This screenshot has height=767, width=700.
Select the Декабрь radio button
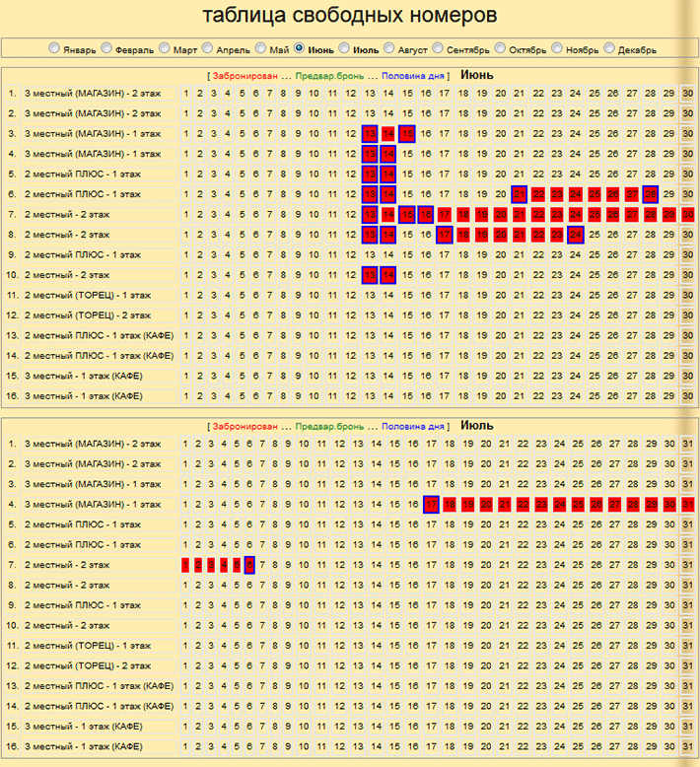pos(609,48)
